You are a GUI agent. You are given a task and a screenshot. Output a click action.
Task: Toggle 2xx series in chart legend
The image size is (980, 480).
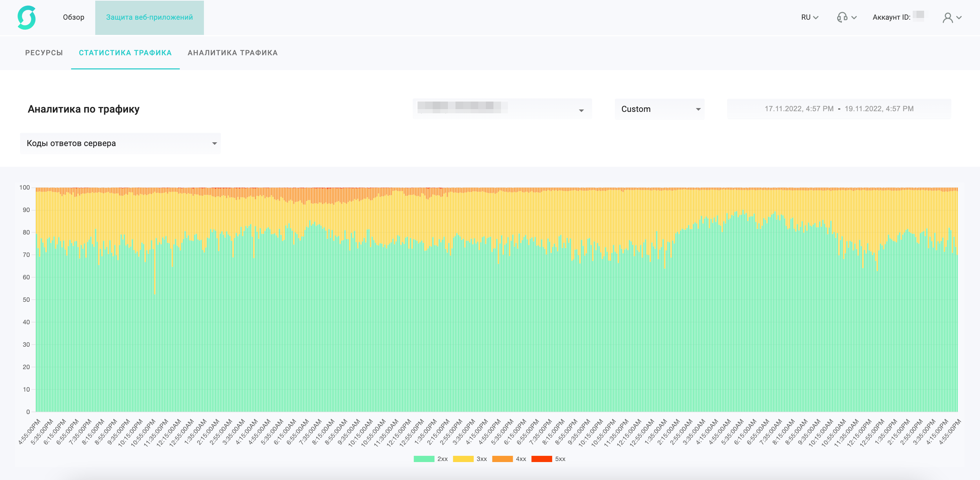(x=442, y=459)
